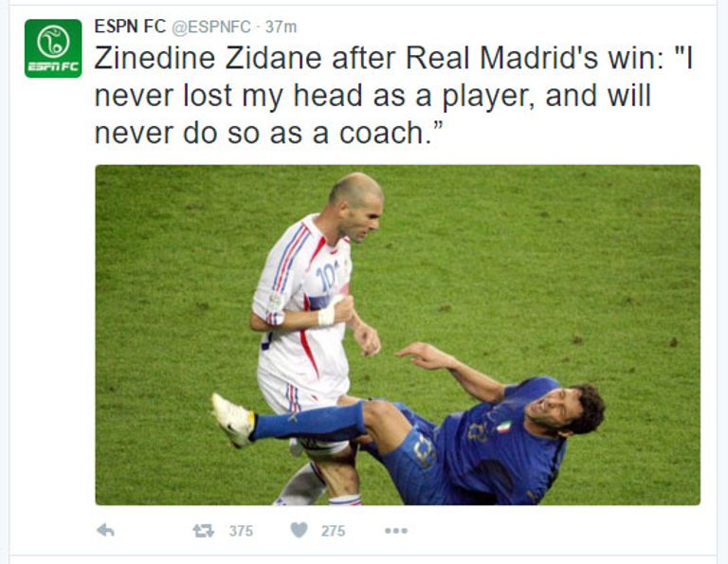Click the 'ESPN FC' wordmark inside the avatar
This screenshot has width=728, height=564.
click(x=53, y=67)
